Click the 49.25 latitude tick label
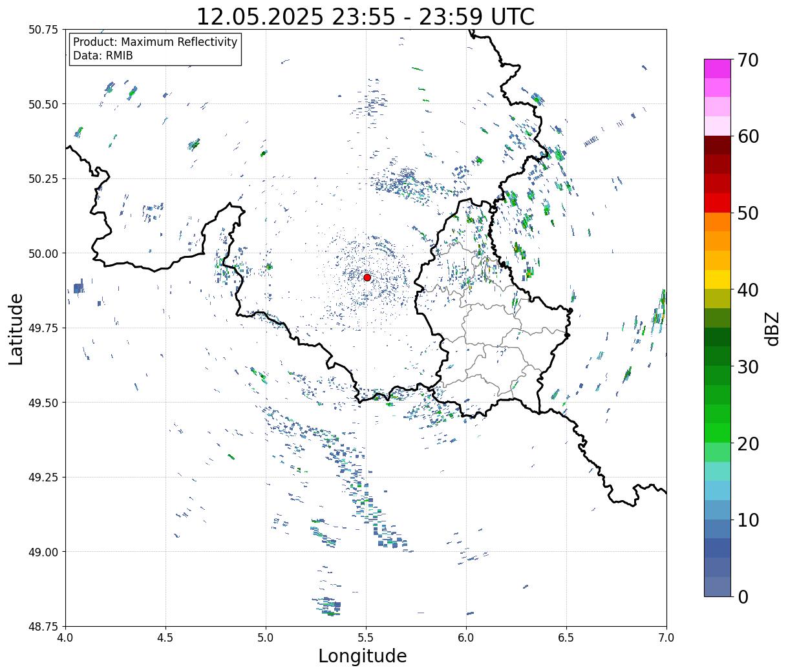 point(43,478)
